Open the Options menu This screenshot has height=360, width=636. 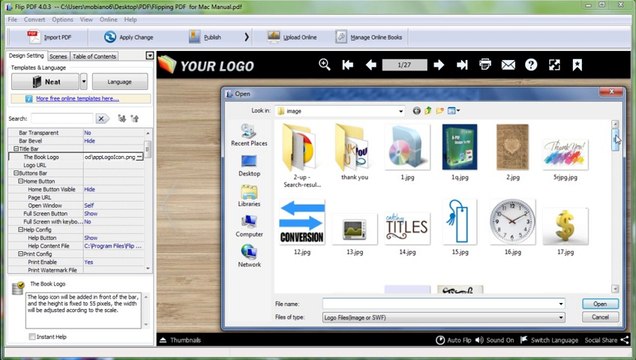coord(62,19)
